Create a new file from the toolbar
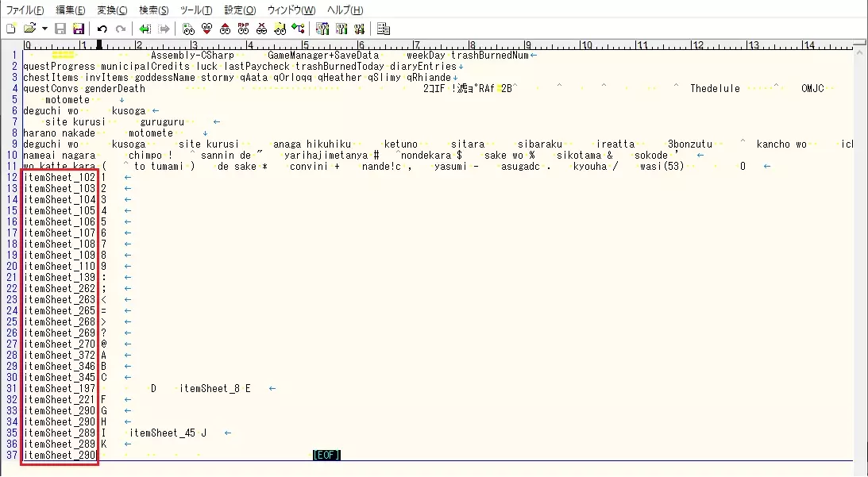Image resolution: width=868 pixels, height=477 pixels. click(x=11, y=29)
